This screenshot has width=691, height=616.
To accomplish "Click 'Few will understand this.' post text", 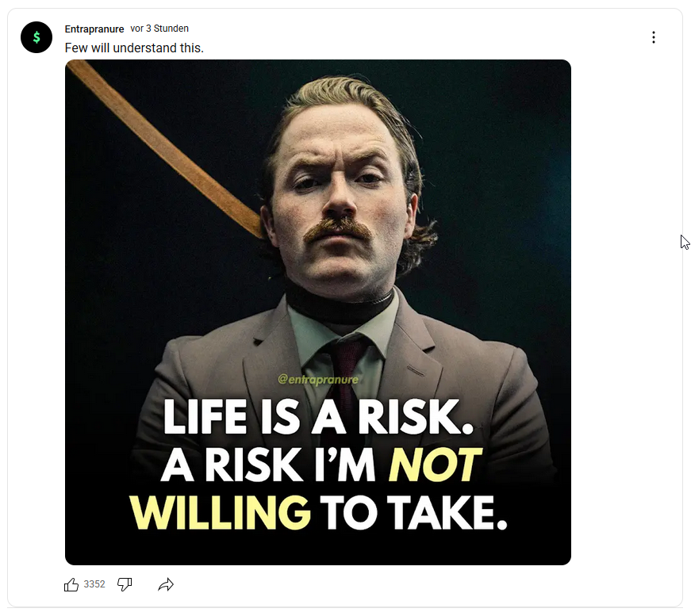I will pos(134,48).
